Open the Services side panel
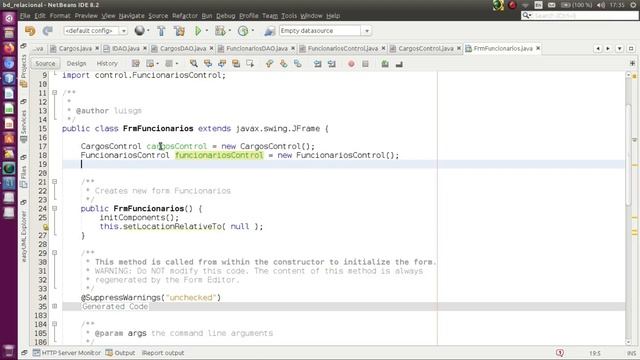Viewport: 640px width, 360px height. tap(23, 122)
